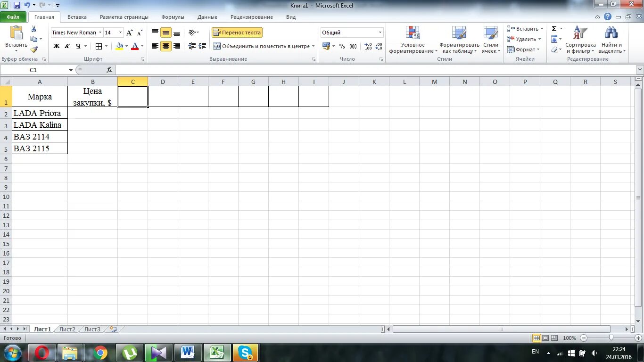Click the large Paste clipboard icon
This screenshot has height=362, width=644.
pos(17,33)
